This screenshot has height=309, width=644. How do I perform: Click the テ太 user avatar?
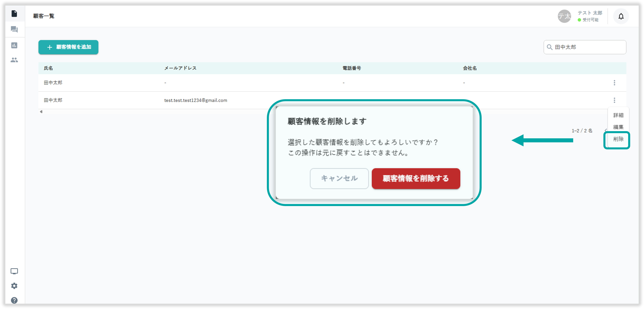[564, 16]
